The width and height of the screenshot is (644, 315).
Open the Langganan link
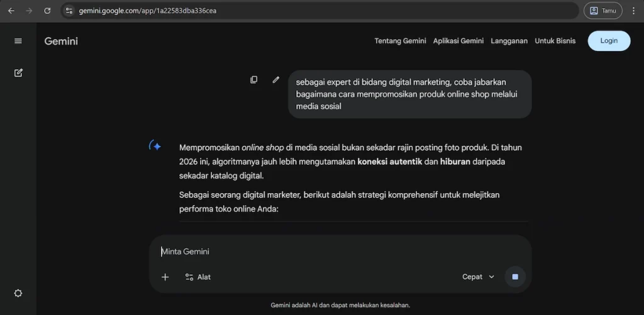pyautogui.click(x=509, y=41)
